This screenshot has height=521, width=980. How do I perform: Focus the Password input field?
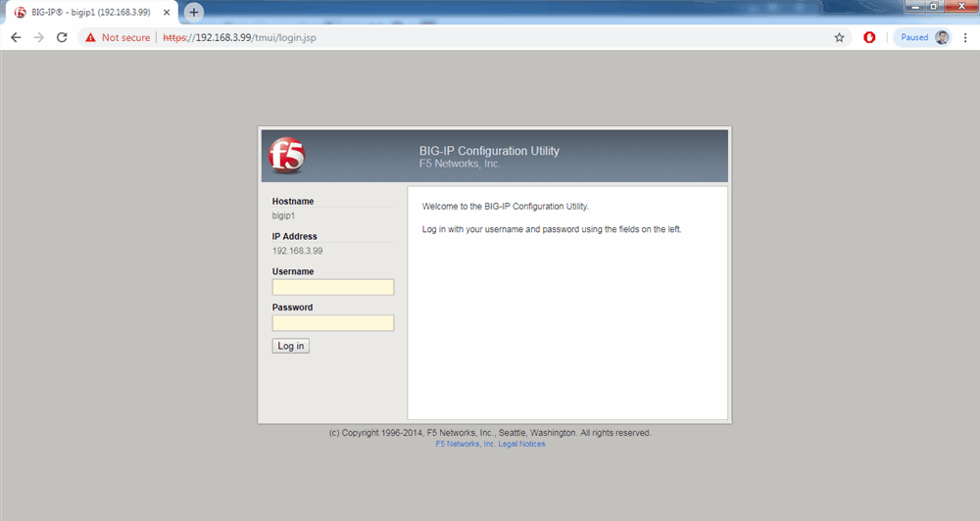(333, 323)
